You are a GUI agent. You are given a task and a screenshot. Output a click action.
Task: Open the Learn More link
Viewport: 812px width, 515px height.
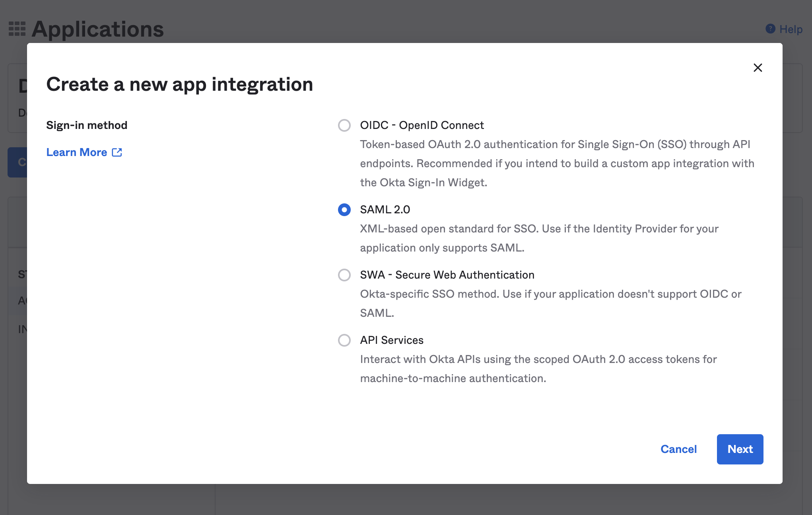click(x=77, y=152)
